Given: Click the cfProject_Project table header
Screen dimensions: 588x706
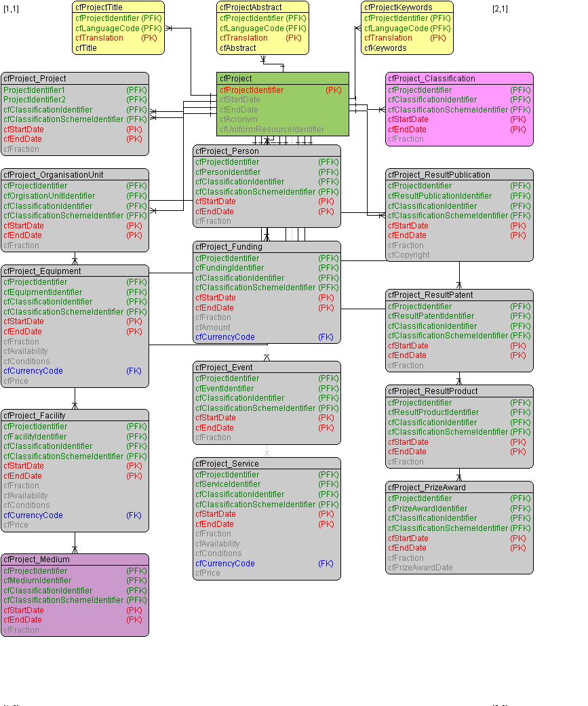Looking at the screenshot, I should point(35,79).
